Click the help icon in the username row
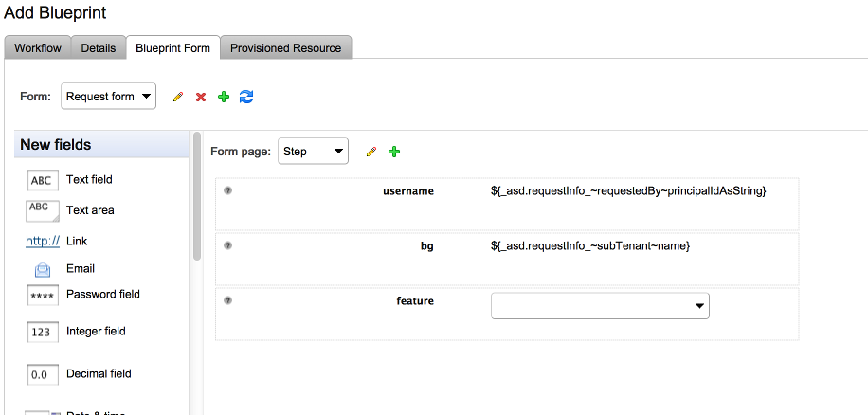The image size is (868, 415). 227,190
